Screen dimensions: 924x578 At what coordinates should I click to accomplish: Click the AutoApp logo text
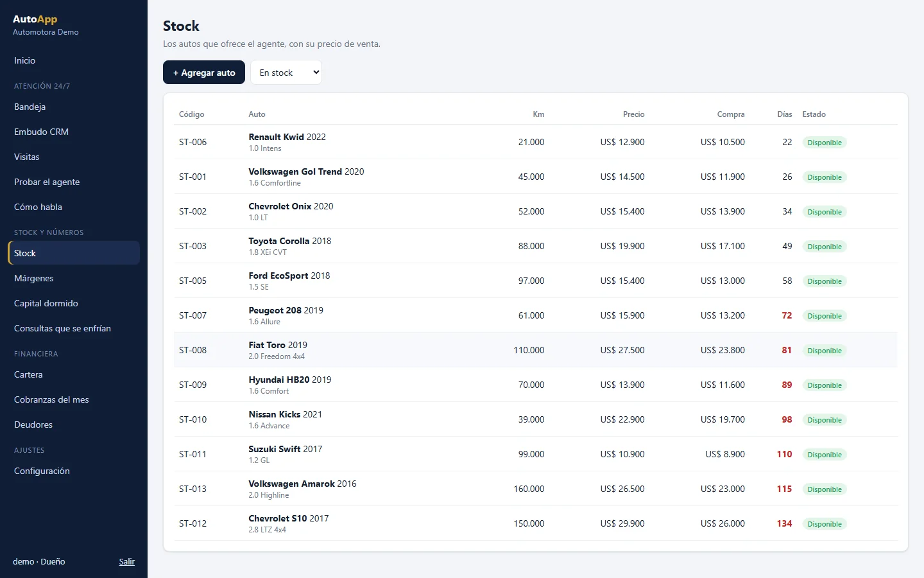(35, 19)
